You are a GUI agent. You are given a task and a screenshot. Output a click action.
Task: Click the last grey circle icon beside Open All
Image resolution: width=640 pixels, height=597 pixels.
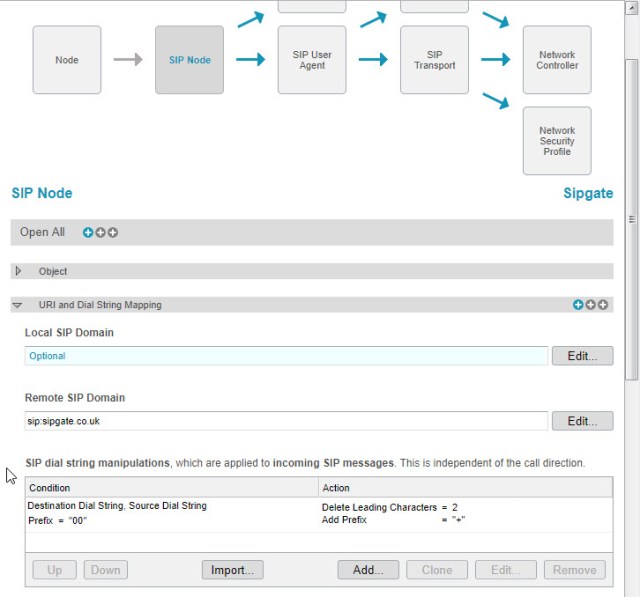[113, 233]
